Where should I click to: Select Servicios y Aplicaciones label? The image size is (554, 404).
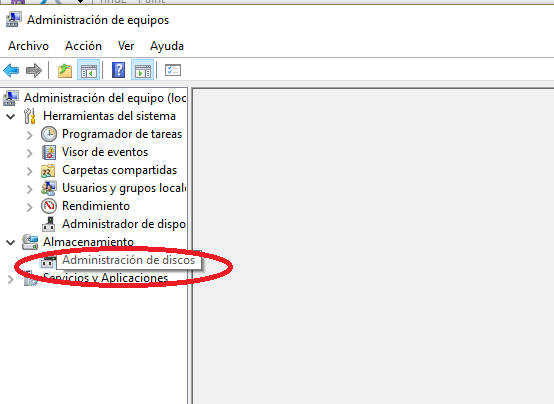click(105, 278)
